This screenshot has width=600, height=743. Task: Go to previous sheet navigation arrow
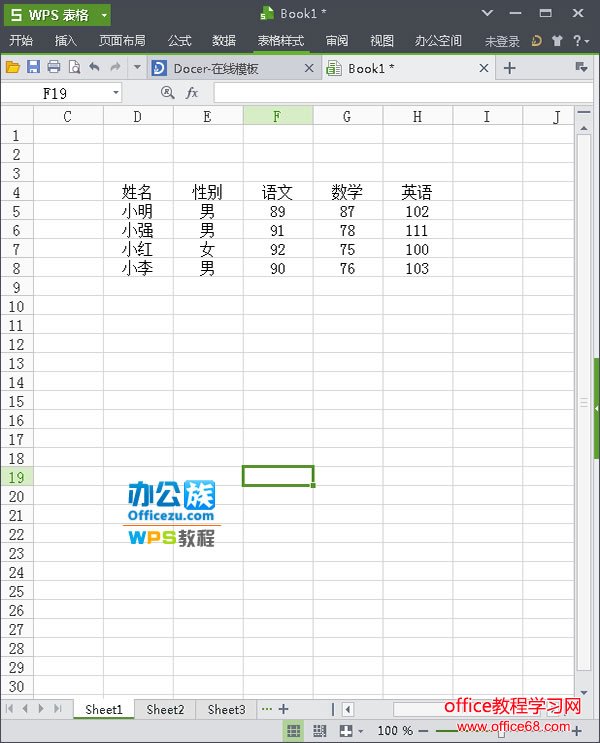25,708
